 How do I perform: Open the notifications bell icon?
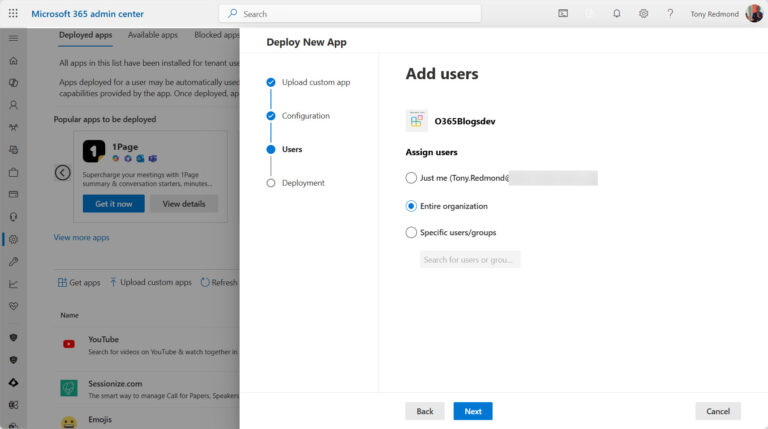point(616,14)
